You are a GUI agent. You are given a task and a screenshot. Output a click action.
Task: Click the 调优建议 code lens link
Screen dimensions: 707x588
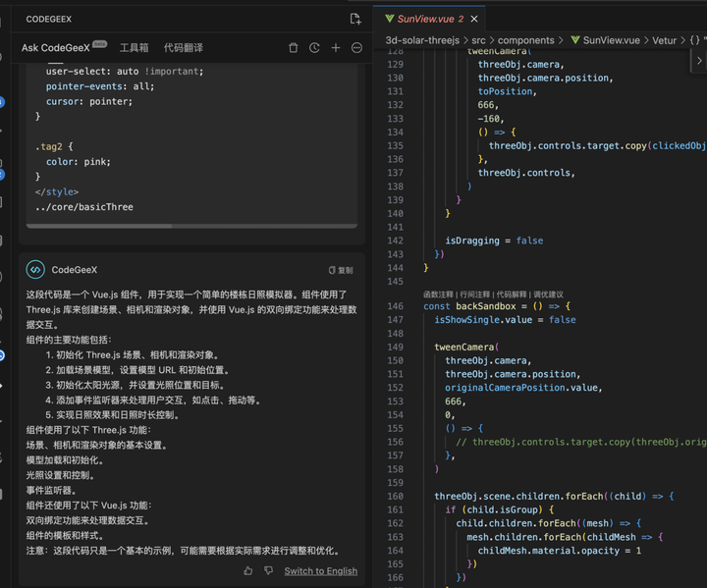(548, 294)
